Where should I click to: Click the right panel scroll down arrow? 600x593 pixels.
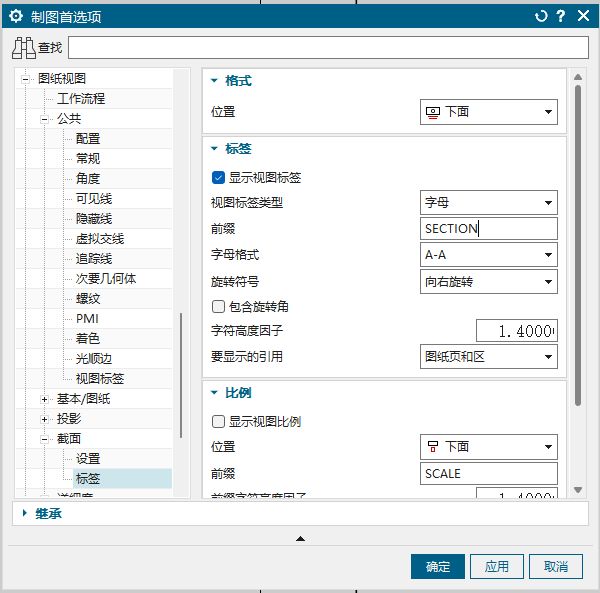click(x=578, y=490)
